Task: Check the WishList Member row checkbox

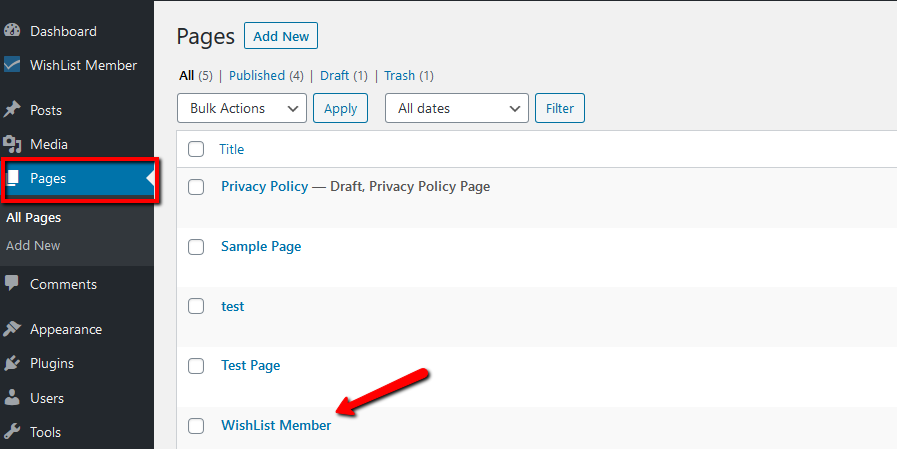Action: tap(196, 426)
